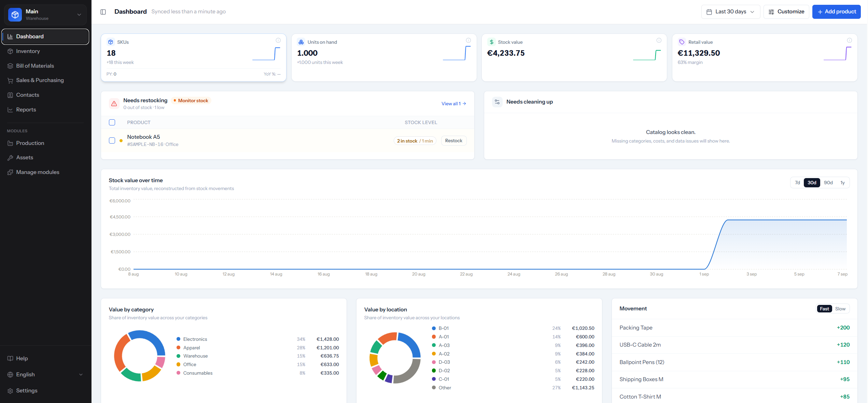Open info icon on Stock value card
The width and height of the screenshot is (868, 403).
coord(659,40)
